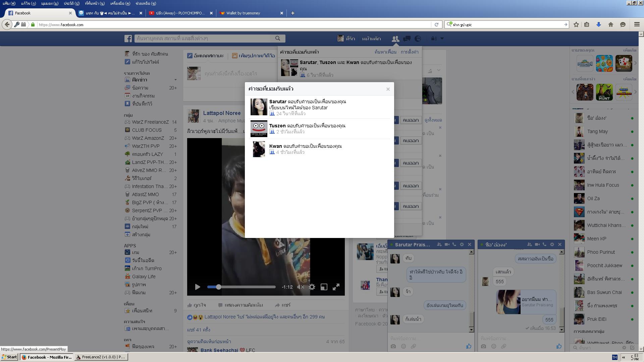The image size is (644, 362).
Task: Click the Facebook search magnifier icon
Action: pyautogui.click(x=278, y=39)
